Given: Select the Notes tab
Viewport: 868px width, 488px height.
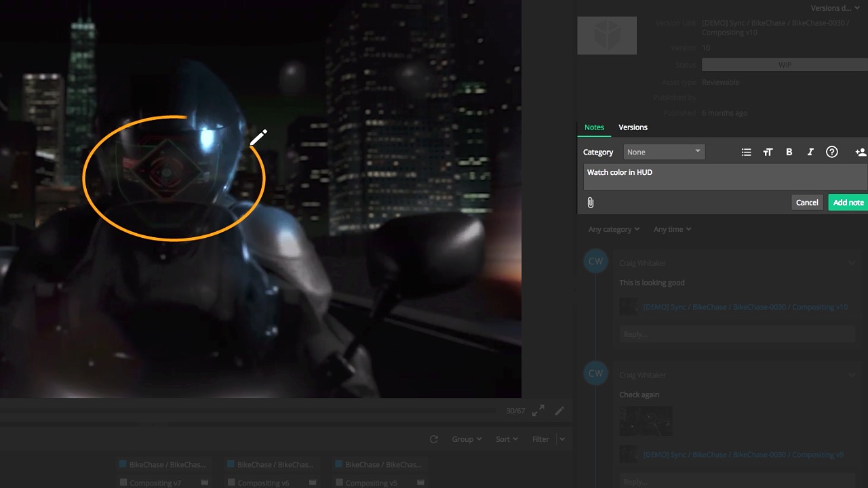Looking at the screenshot, I should [594, 127].
